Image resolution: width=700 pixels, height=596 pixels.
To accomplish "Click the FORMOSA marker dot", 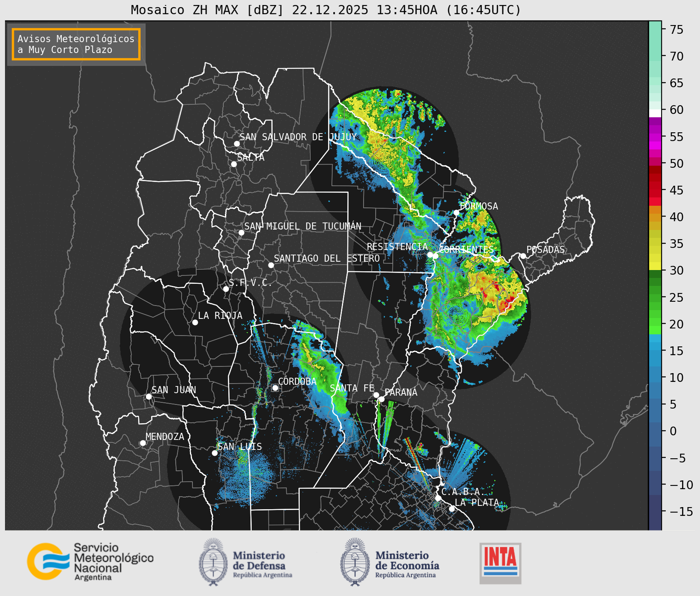I will tap(456, 212).
